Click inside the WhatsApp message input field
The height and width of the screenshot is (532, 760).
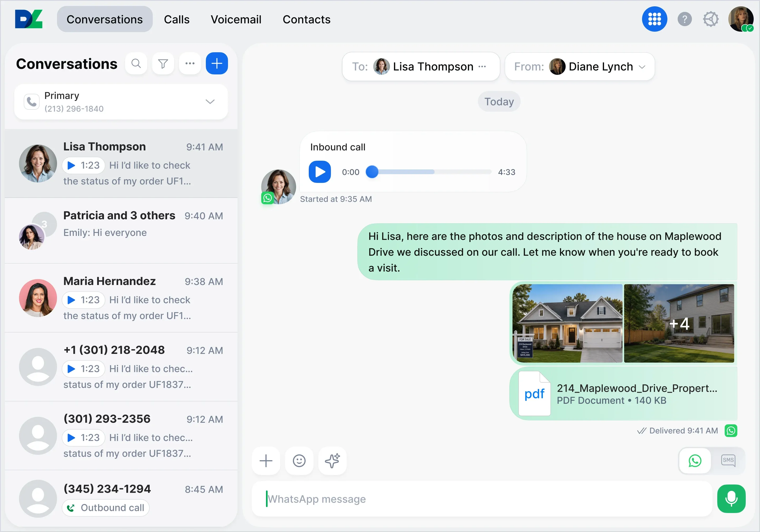click(x=482, y=498)
